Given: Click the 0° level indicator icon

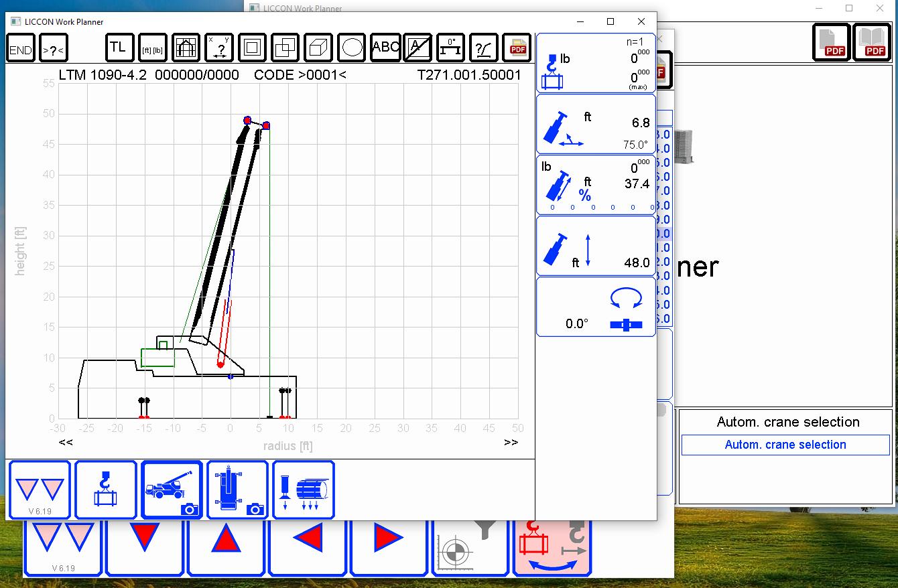Looking at the screenshot, I should click(x=450, y=48).
